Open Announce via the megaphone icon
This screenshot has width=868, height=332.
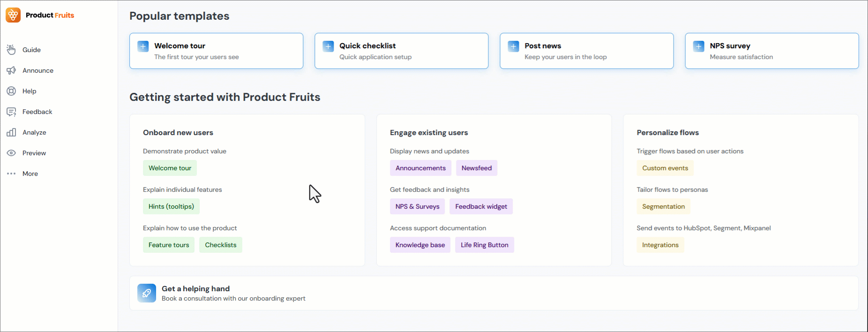(x=11, y=70)
